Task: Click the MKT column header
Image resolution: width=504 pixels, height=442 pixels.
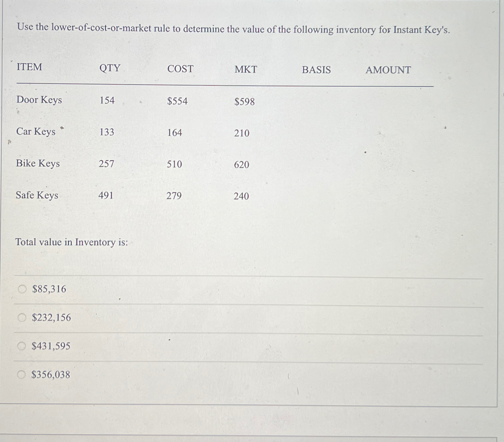Action: coord(246,69)
